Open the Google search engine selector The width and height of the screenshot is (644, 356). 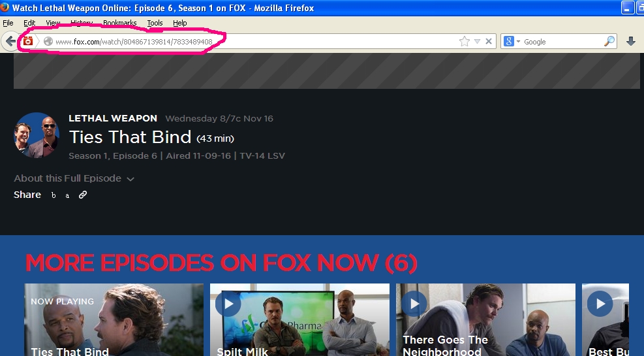512,42
